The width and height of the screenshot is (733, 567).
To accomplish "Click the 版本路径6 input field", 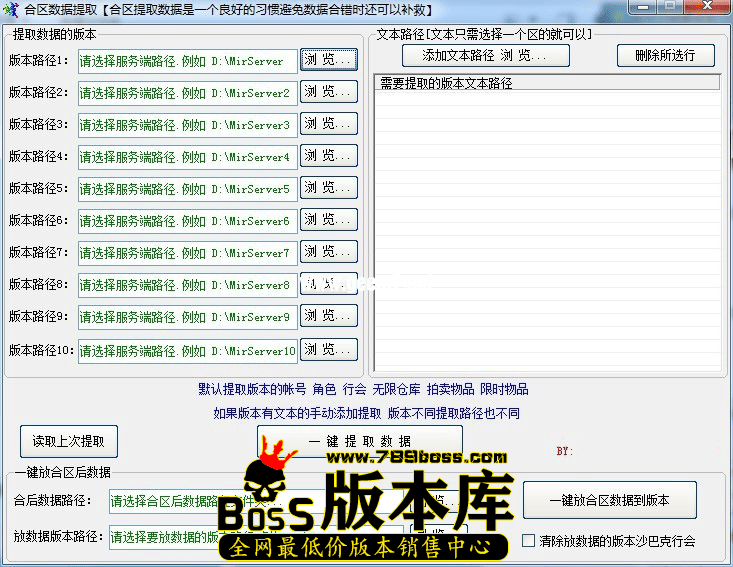I will (187, 221).
